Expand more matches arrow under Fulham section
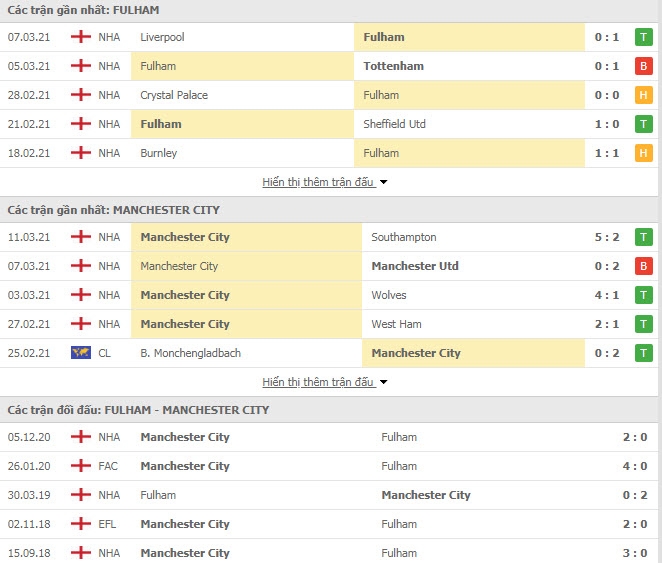Screen dimensions: 662x563 pyautogui.click(x=383, y=183)
